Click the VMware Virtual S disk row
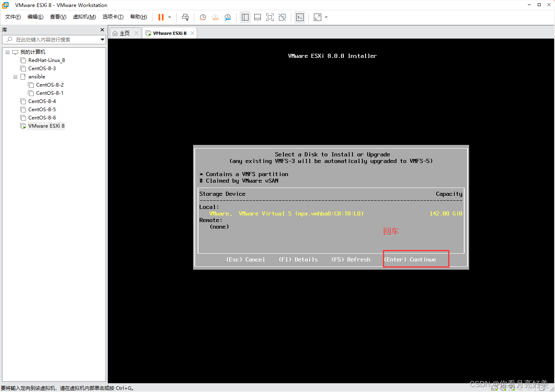This screenshot has height=392, width=555. pyautogui.click(x=331, y=213)
